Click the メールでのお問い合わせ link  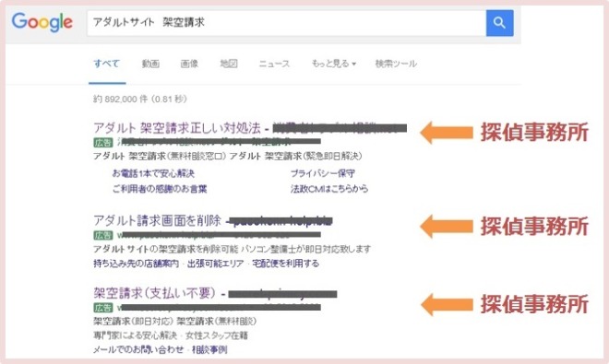138,349
